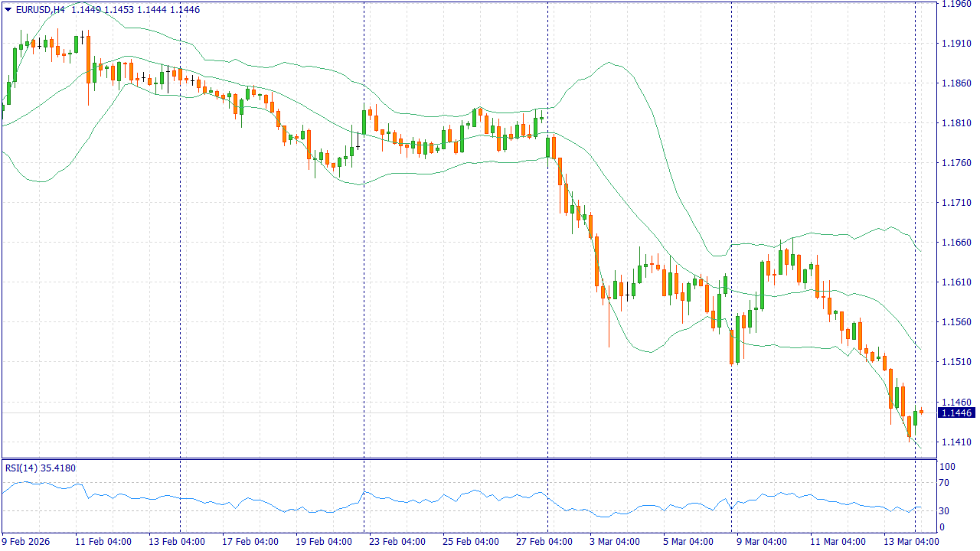Click the 3 Mar 04:00 time label
Viewport: 980px width, 551px height.
[x=615, y=542]
